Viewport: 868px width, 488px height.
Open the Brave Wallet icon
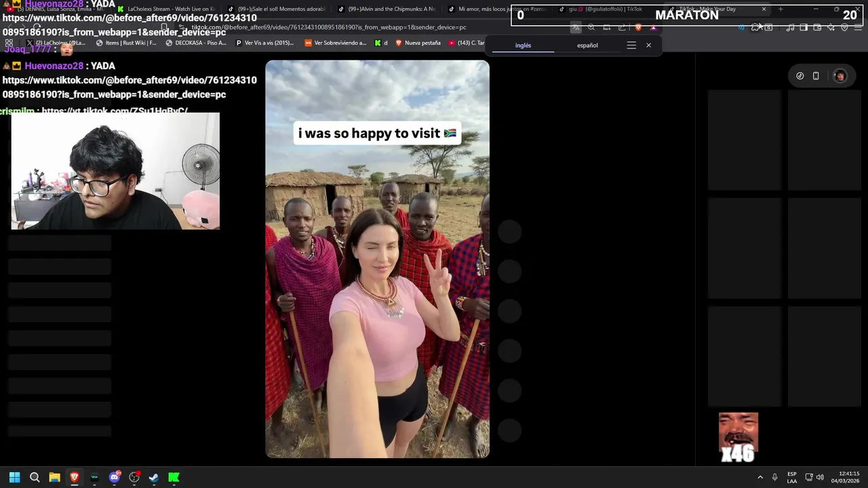click(817, 28)
